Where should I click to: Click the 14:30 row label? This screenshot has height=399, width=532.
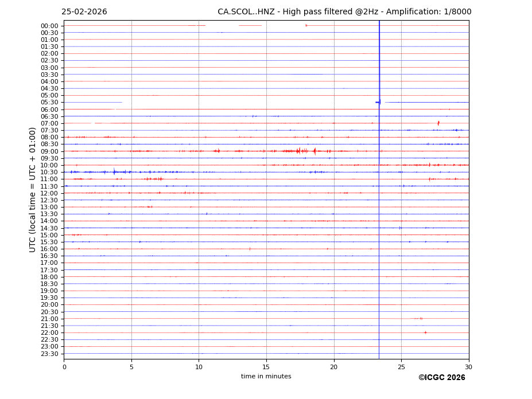(49, 228)
